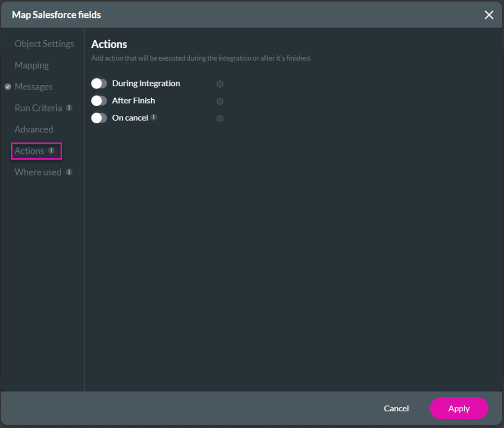Enable the During Integration toggle
This screenshot has width=504, height=428.
pyautogui.click(x=99, y=84)
